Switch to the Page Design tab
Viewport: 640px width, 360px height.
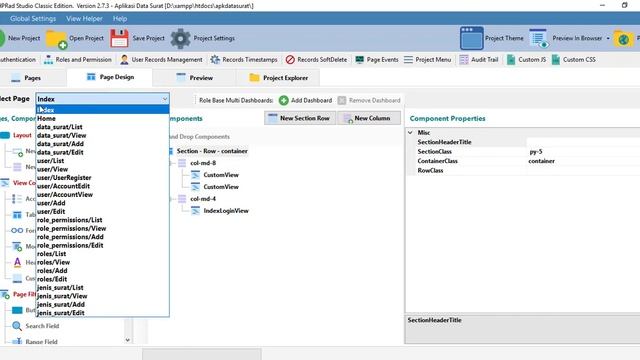[x=110, y=77]
